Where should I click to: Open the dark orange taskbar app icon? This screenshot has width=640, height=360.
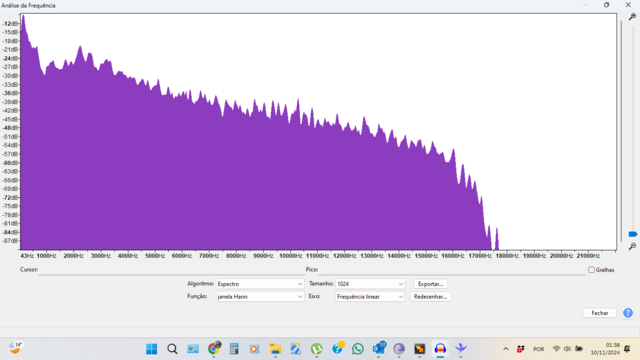pyautogui.click(x=420, y=349)
